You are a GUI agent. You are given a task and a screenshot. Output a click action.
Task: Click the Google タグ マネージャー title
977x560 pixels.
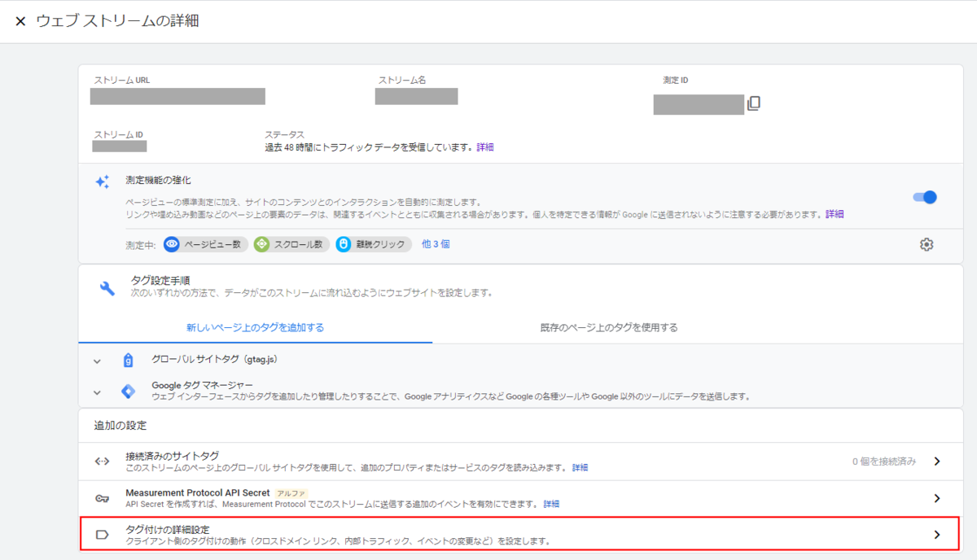tap(202, 385)
